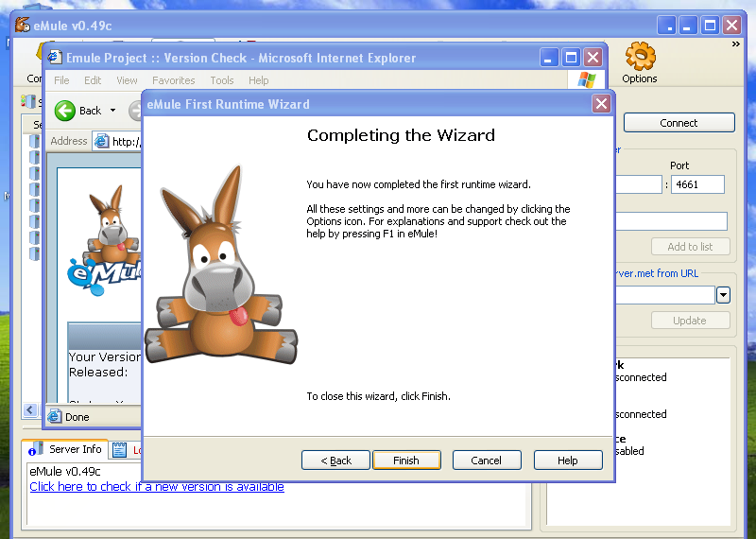This screenshot has height=539, width=756.
Task: Click the Update server.met button
Action: point(690,321)
